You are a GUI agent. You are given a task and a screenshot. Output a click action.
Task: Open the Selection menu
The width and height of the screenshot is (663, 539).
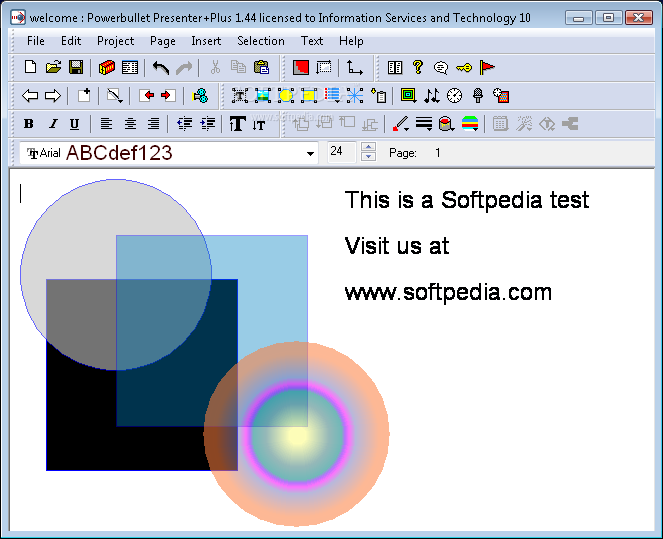tap(260, 41)
